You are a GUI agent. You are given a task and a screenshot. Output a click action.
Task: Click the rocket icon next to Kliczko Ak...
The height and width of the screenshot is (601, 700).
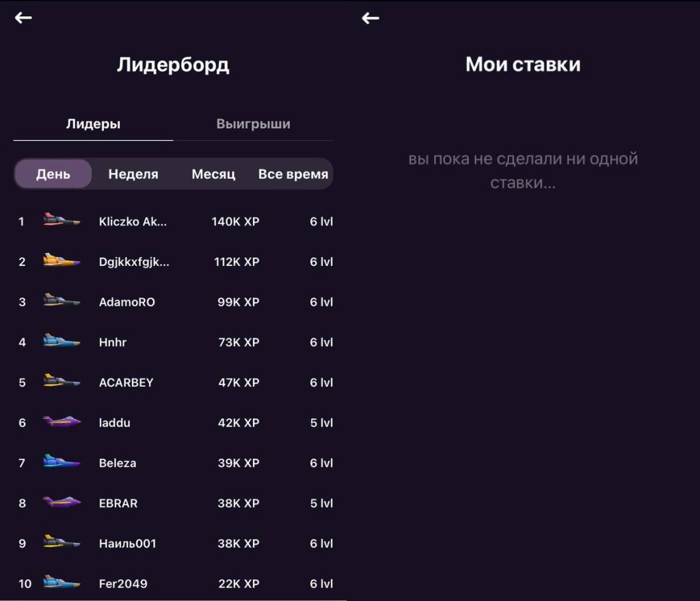[62, 221]
